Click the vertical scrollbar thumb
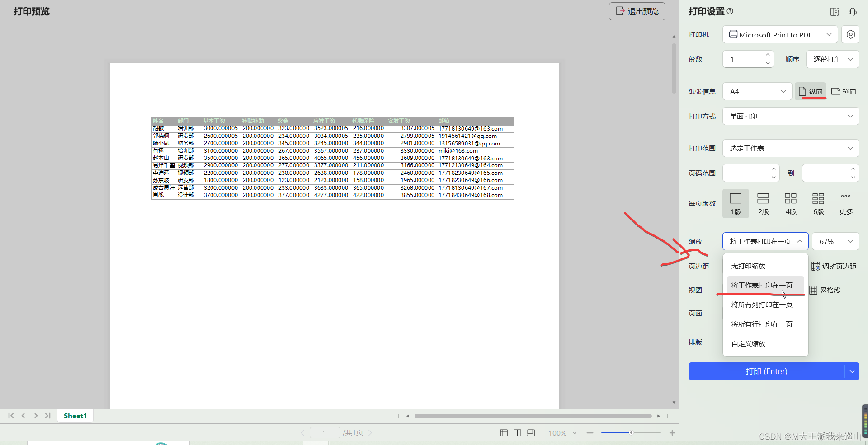 point(674,68)
